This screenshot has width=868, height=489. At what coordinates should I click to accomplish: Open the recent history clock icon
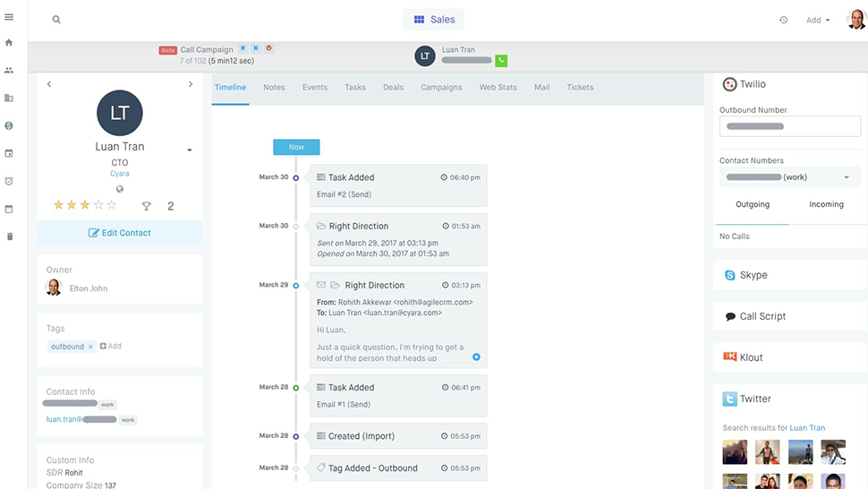[783, 20]
